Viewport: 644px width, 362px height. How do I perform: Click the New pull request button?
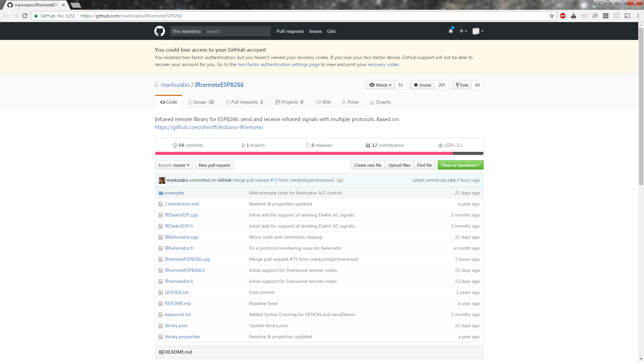click(x=214, y=165)
